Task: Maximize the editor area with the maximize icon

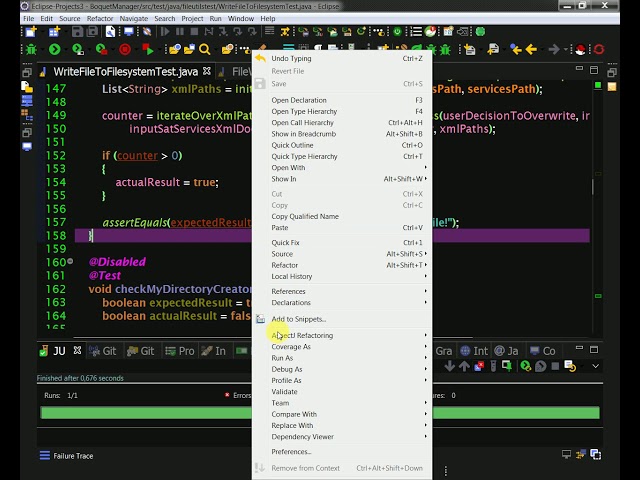Action: pos(594,70)
